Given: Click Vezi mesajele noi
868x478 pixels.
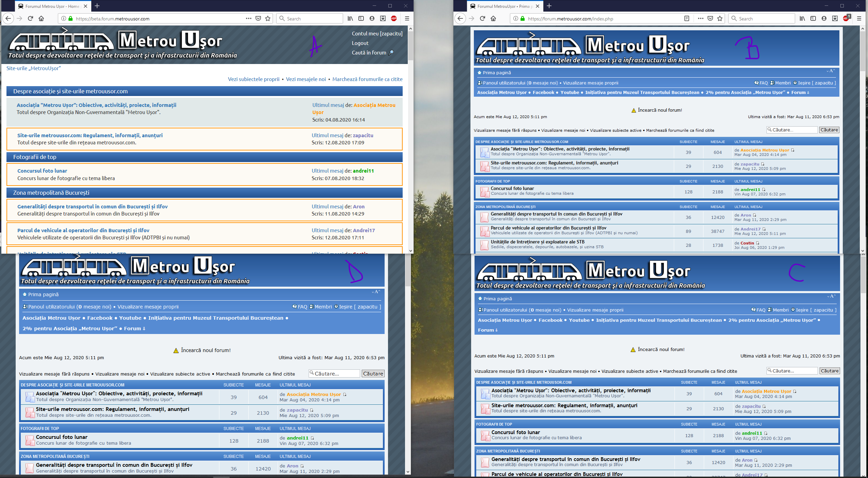Looking at the screenshot, I should coord(306,79).
